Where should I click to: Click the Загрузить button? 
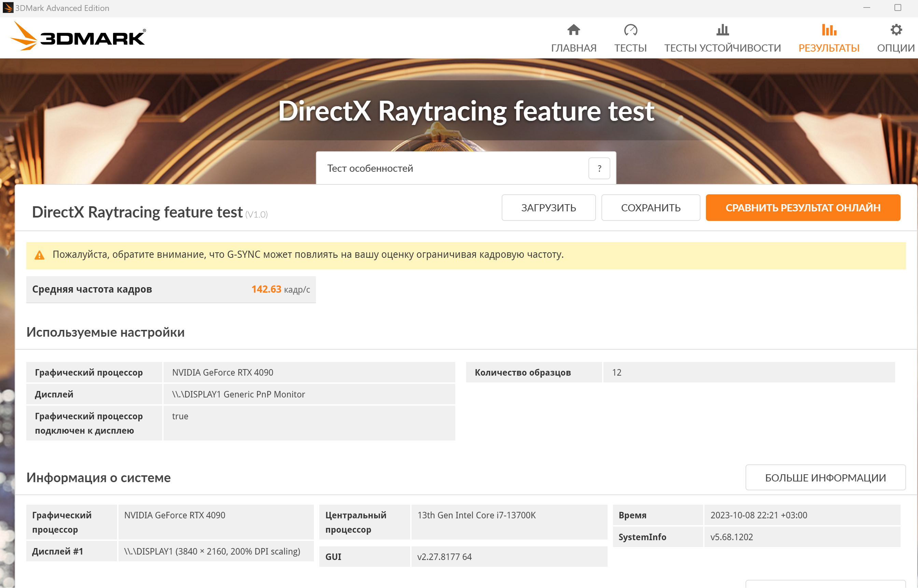click(548, 208)
